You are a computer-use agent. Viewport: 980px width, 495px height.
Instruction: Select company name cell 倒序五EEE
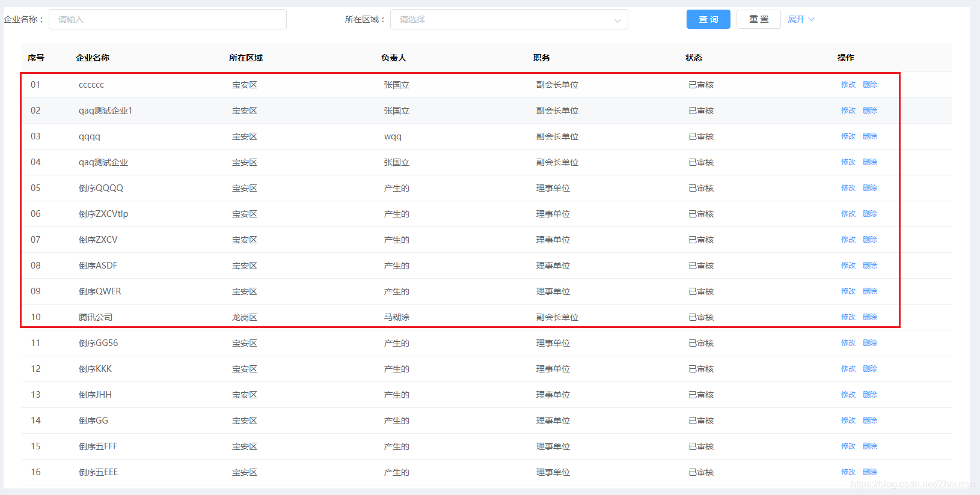coord(99,472)
